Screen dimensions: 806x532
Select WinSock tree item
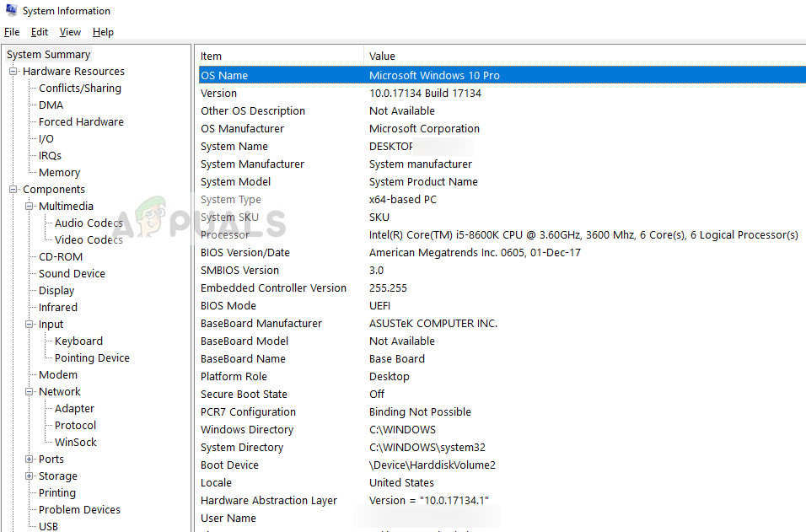pos(76,443)
